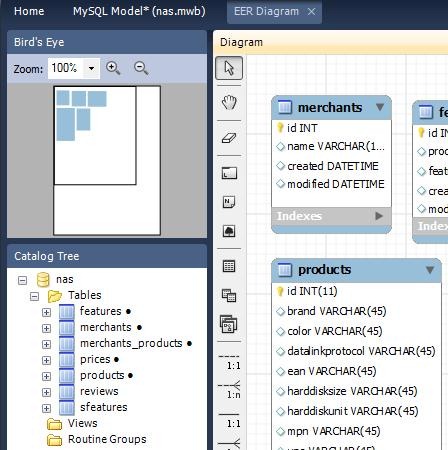The height and width of the screenshot is (450, 448).
Task: Select sfeatures in the Catalog Tree
Action: [x=104, y=407]
